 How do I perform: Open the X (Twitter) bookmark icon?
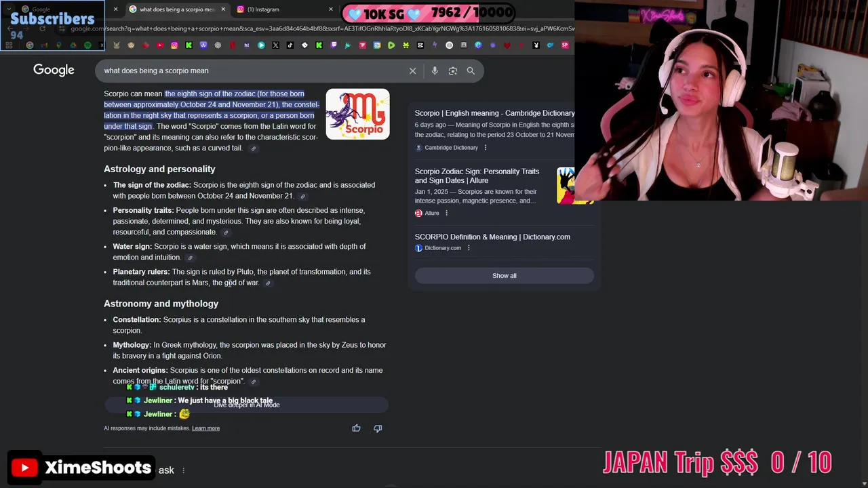point(276,45)
